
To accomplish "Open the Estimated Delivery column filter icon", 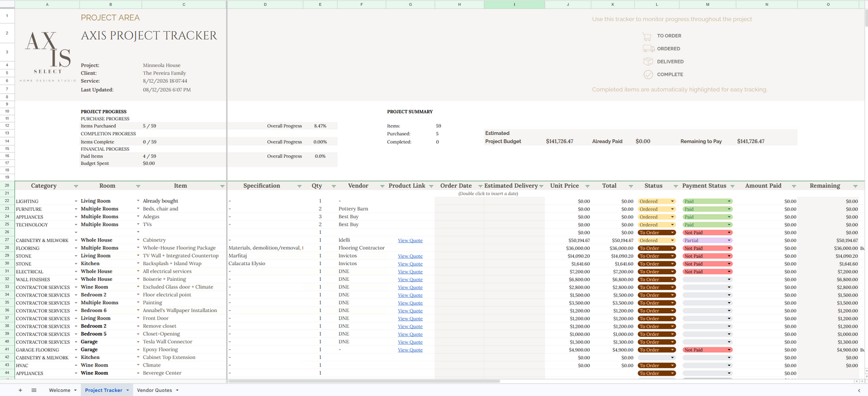I will 541,186.
